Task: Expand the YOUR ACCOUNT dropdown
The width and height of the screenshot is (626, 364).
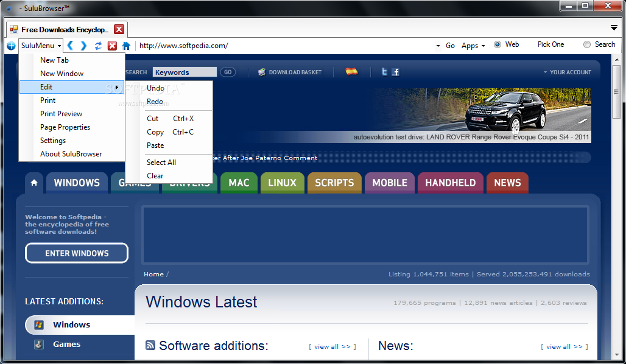Action: coord(567,72)
